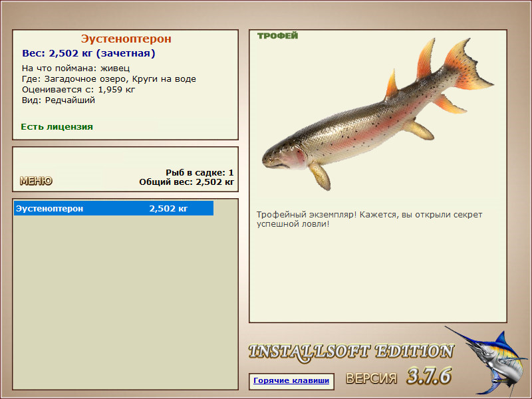Click the ВЕРСИЯ 3.7.6 label

pos(398,376)
